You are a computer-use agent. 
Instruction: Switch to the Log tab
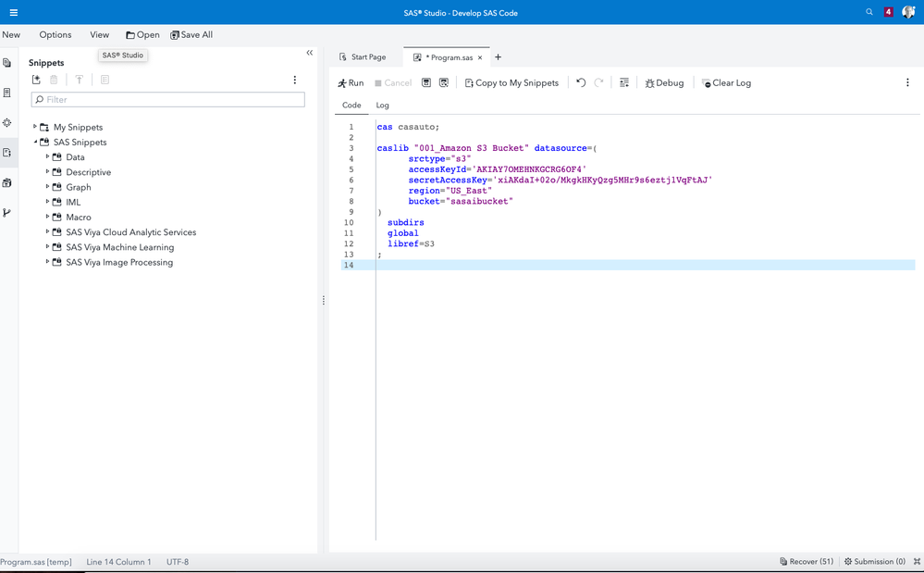coord(382,106)
